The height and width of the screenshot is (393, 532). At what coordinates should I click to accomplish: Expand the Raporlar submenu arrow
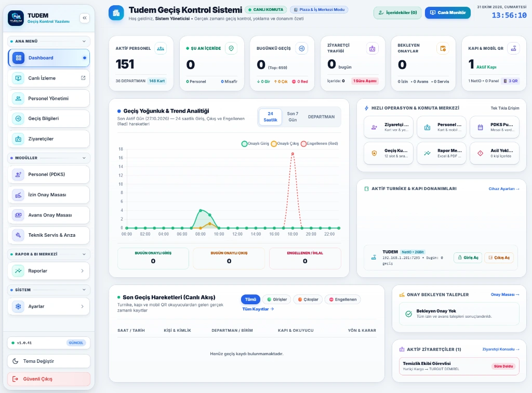(x=83, y=271)
